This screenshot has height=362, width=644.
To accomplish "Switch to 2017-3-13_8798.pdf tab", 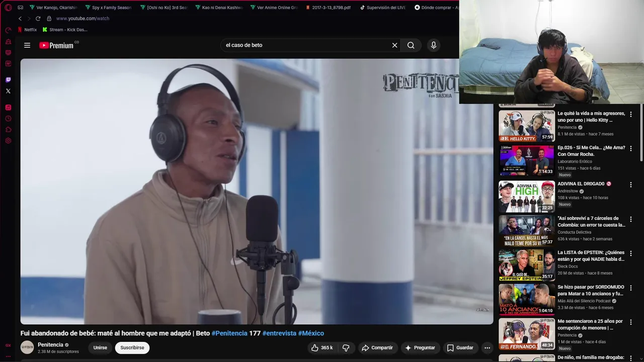I will click(x=328, y=8).
